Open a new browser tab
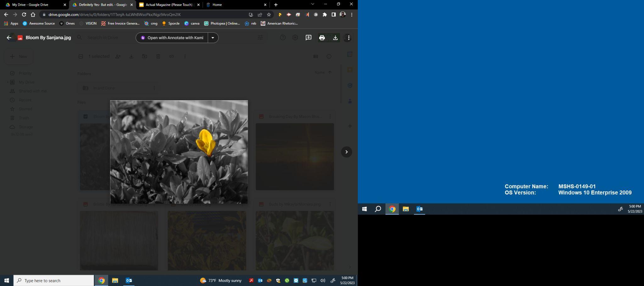Viewport: 644px width, 286px height. click(x=276, y=5)
